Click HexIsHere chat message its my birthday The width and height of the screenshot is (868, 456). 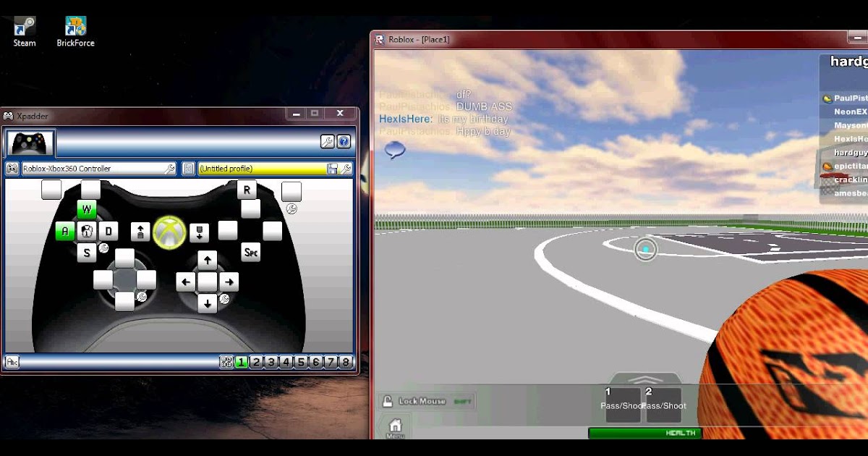point(443,119)
